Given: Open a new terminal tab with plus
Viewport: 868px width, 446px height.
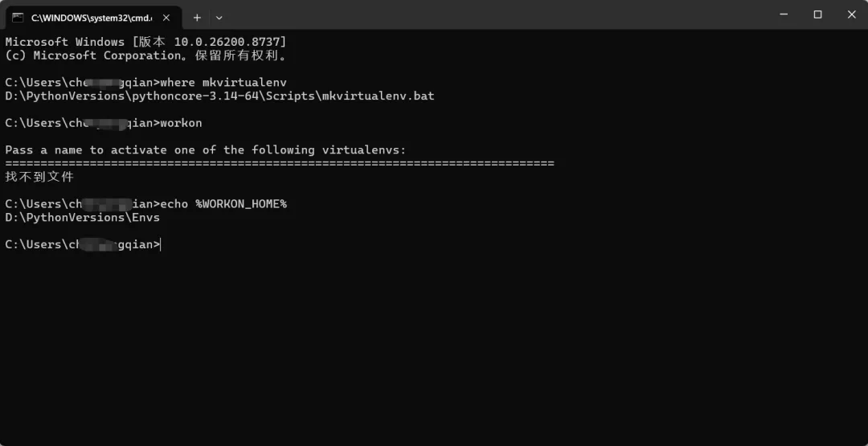Looking at the screenshot, I should [x=197, y=18].
